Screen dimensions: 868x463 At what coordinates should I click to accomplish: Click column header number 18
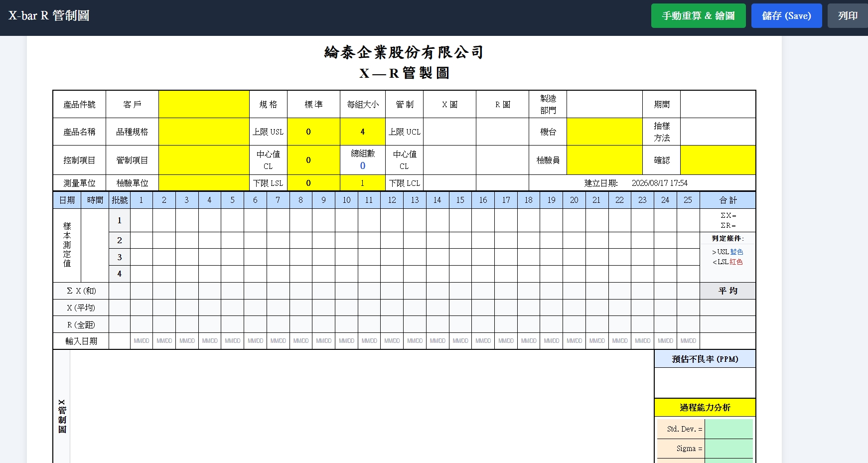[x=528, y=200]
